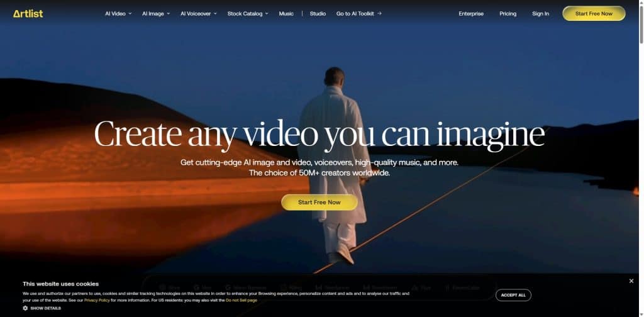View the Pricing page
The width and height of the screenshot is (644, 317).
pos(508,13)
